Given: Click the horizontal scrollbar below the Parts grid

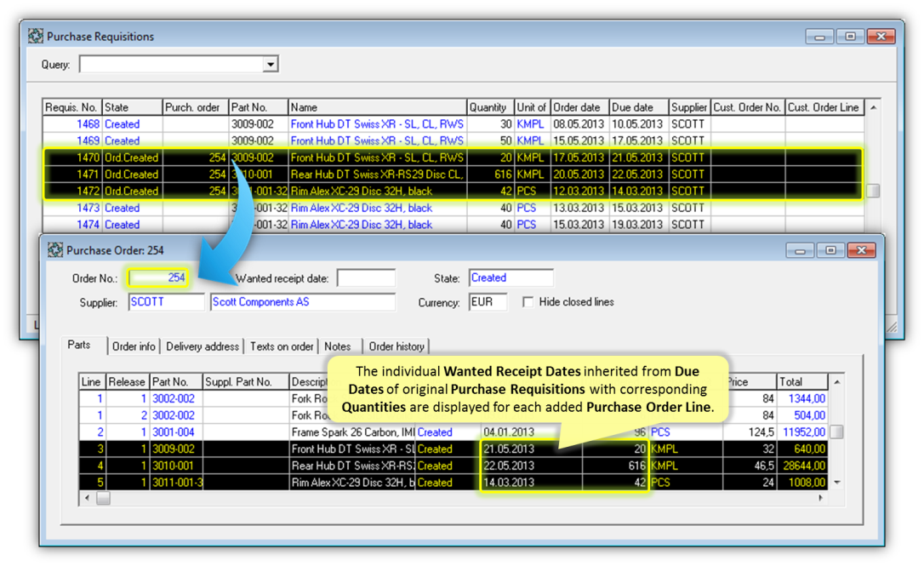Looking at the screenshot, I should click(x=102, y=499).
